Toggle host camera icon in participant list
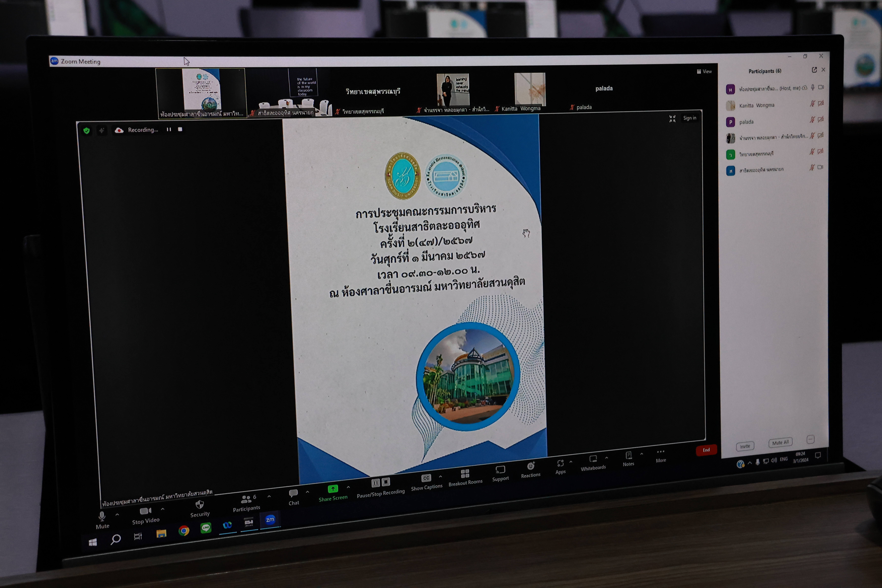This screenshot has height=588, width=882. point(821,87)
